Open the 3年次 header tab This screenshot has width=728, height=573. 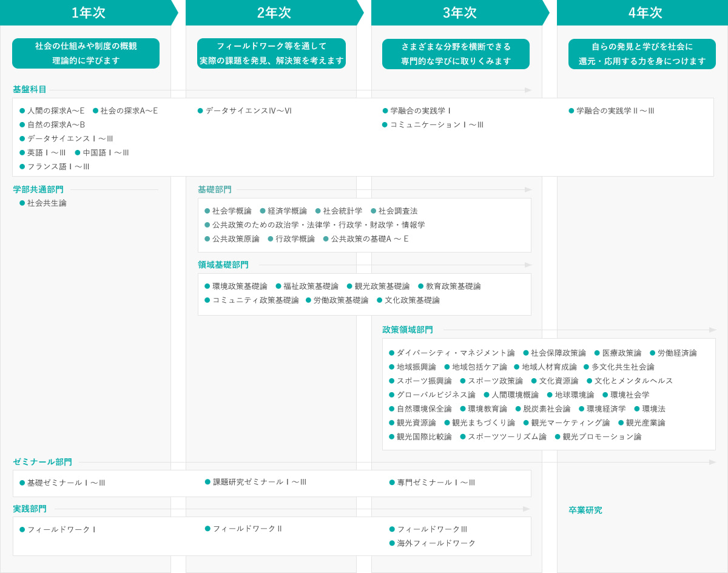pos(460,13)
